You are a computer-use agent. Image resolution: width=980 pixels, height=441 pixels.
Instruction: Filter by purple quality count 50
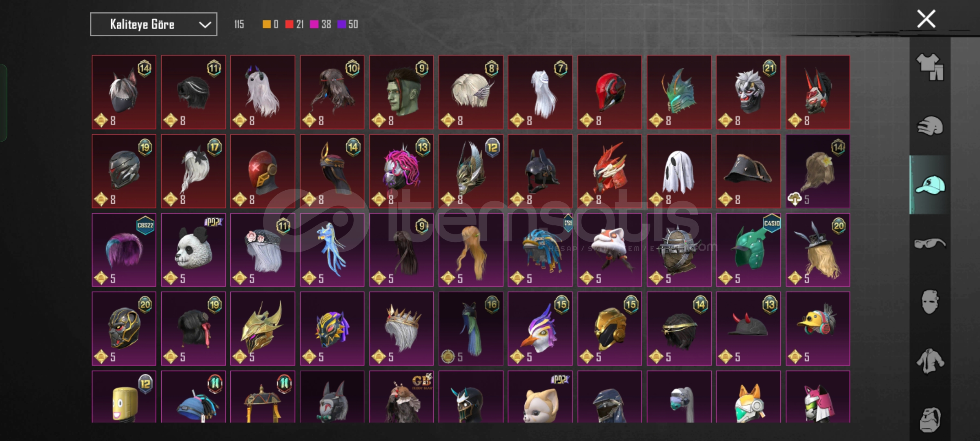[347, 24]
